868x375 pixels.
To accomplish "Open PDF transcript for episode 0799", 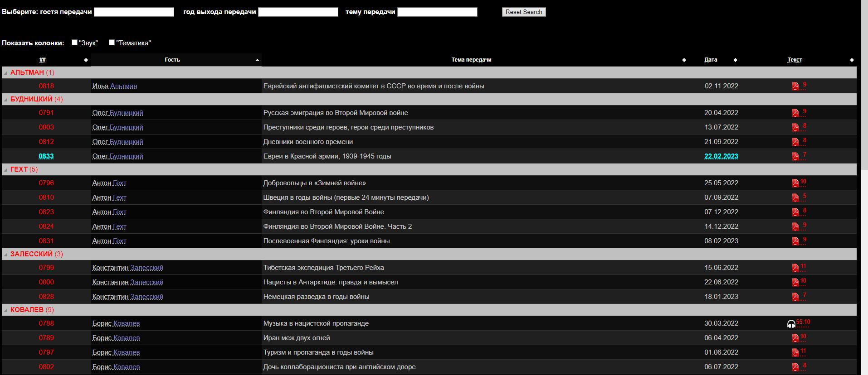I will (795, 268).
